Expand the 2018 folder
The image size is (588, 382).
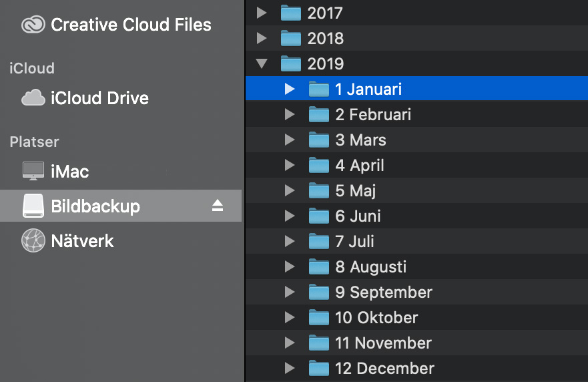tap(262, 38)
